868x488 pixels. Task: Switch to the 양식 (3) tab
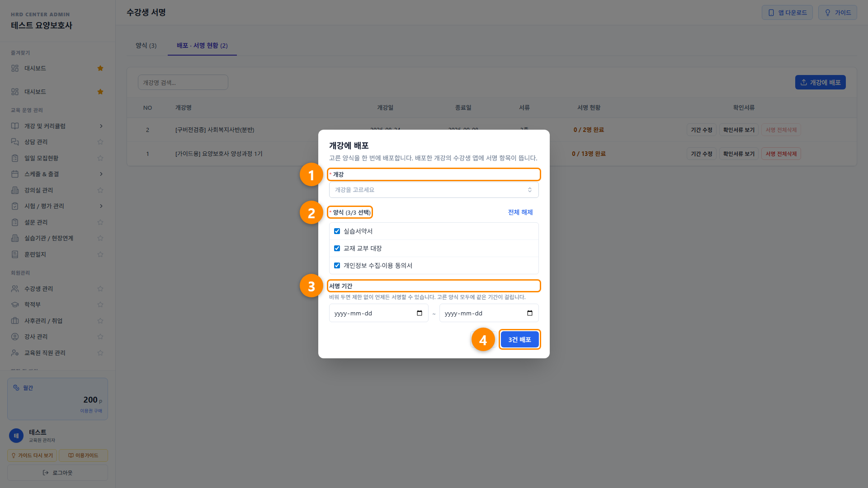coord(146,46)
